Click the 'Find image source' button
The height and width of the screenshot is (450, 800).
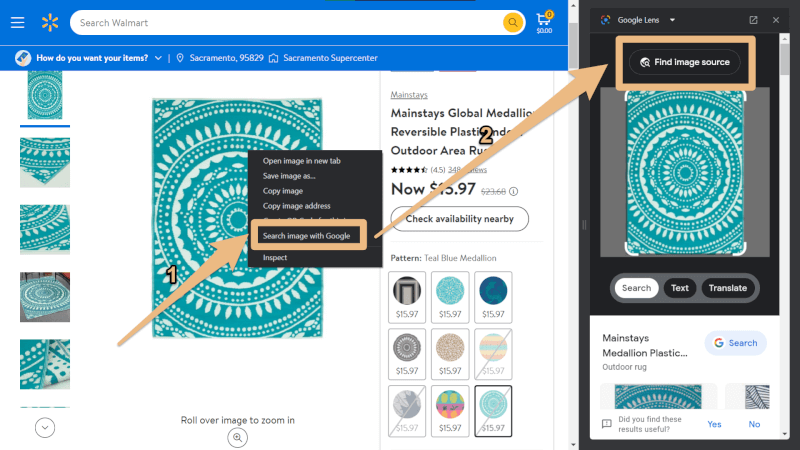click(685, 62)
